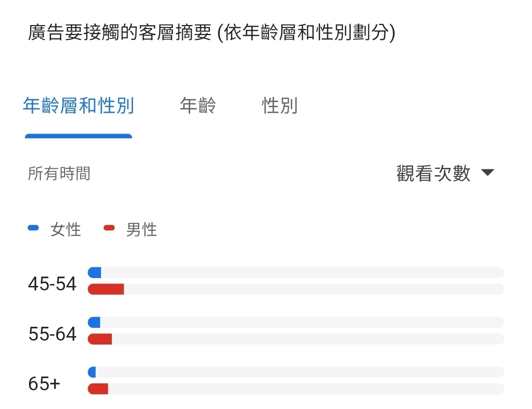532x409 pixels.
Task: Click the 廣告要接觸的客層摘要 heading
Action: [119, 33]
